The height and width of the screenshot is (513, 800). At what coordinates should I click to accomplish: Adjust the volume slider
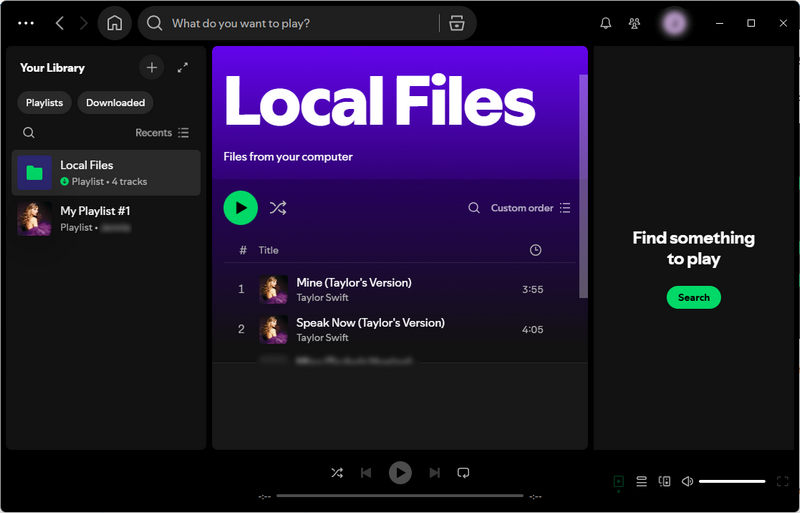pyautogui.click(x=732, y=481)
